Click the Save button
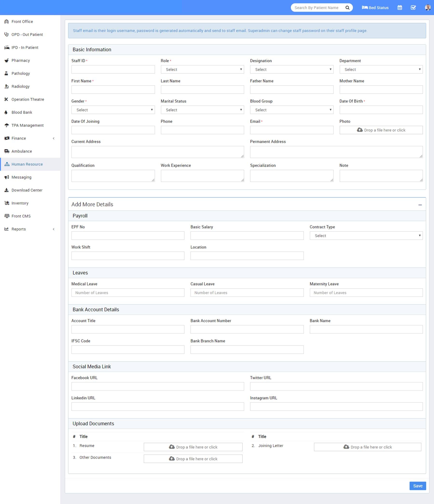Viewport: 434px width, 504px height. click(417, 486)
